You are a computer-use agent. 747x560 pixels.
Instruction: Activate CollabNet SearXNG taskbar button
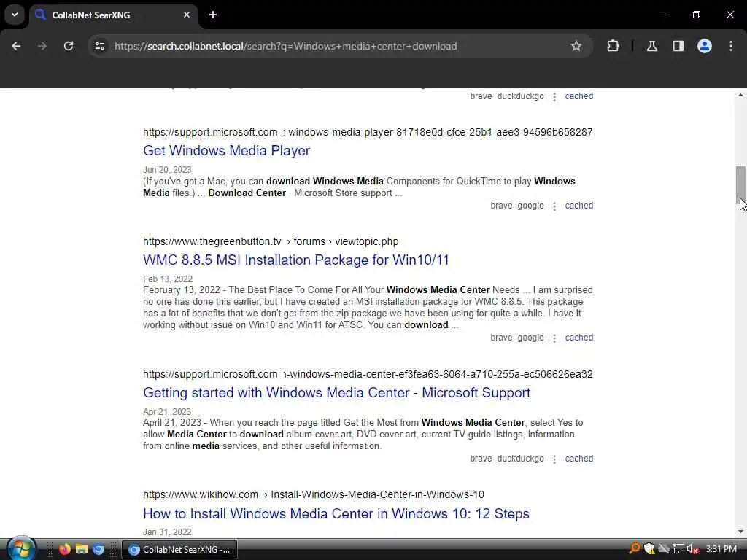pyautogui.click(x=179, y=550)
